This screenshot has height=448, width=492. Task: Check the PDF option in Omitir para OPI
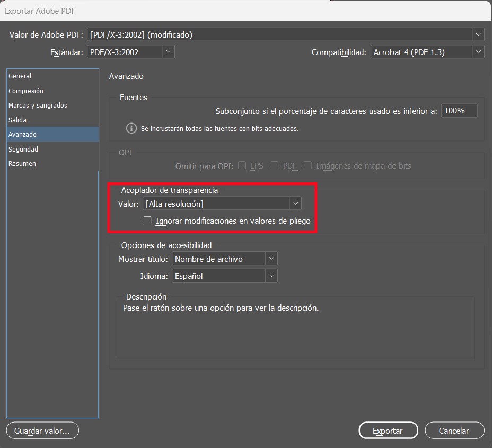coord(275,165)
